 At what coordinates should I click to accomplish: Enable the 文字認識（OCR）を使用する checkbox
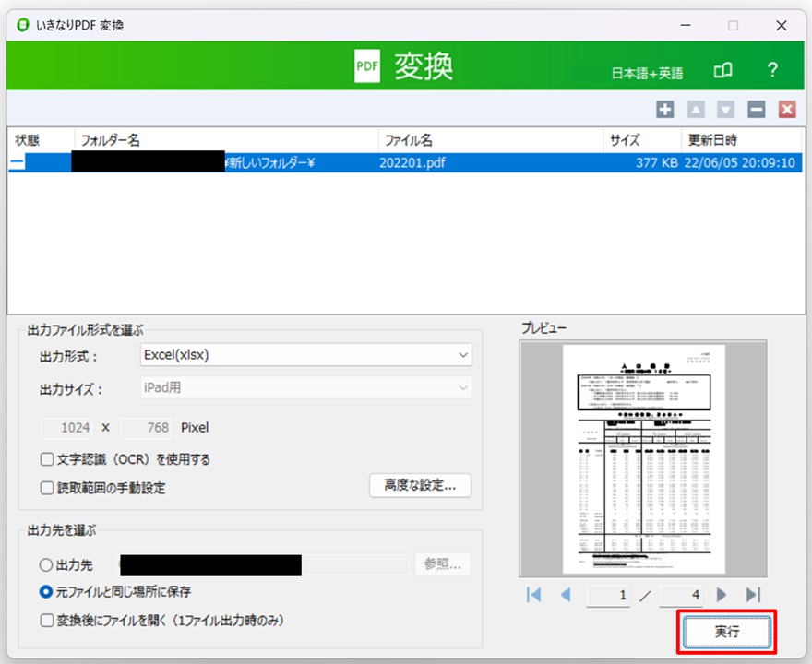(x=47, y=459)
